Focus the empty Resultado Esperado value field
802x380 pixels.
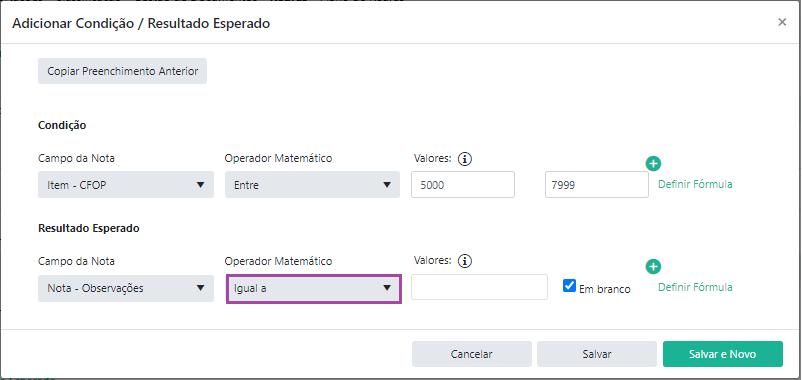coord(479,287)
